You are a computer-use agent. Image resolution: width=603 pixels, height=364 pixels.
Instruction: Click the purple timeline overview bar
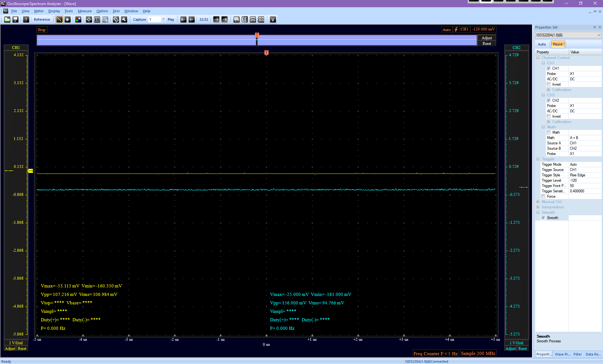click(x=257, y=40)
